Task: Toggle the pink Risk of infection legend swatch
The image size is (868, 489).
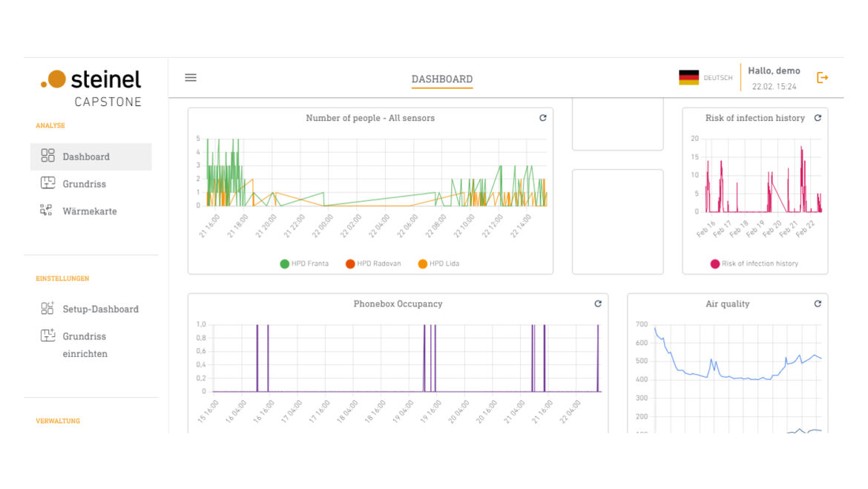Action: (x=714, y=263)
